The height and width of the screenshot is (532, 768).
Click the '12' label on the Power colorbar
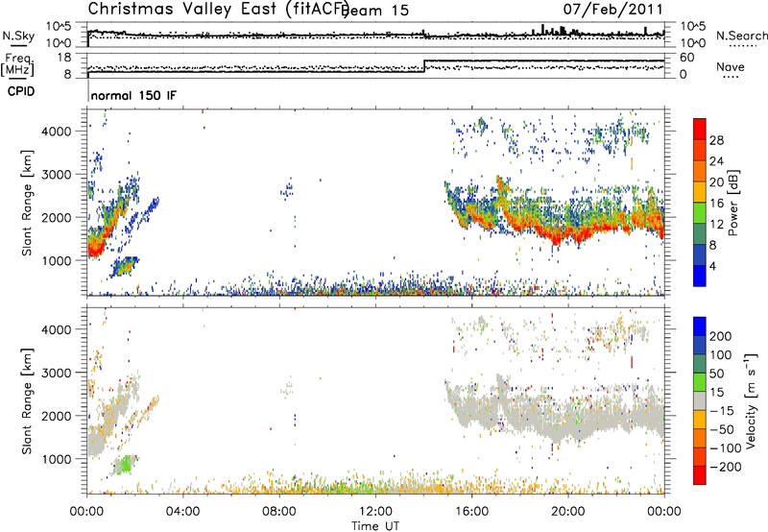click(716, 225)
